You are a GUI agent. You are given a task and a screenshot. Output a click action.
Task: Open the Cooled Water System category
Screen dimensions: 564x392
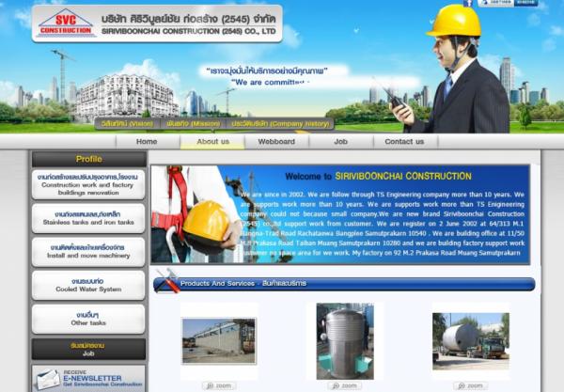(88, 285)
